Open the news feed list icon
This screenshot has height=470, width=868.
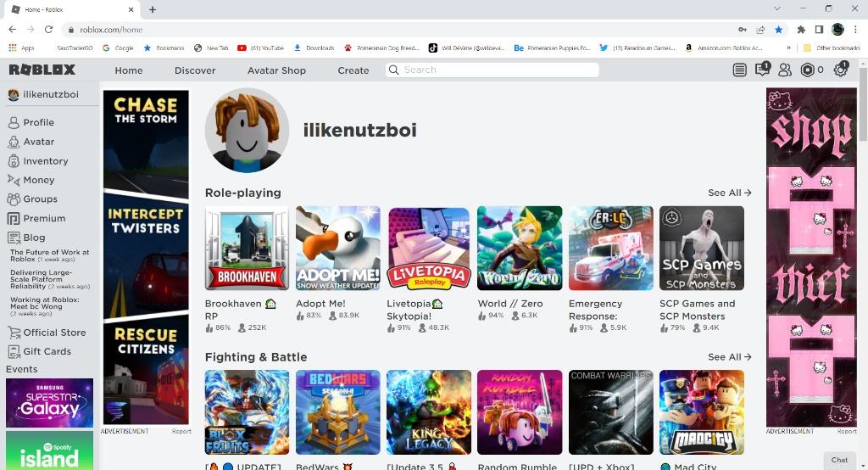point(739,70)
